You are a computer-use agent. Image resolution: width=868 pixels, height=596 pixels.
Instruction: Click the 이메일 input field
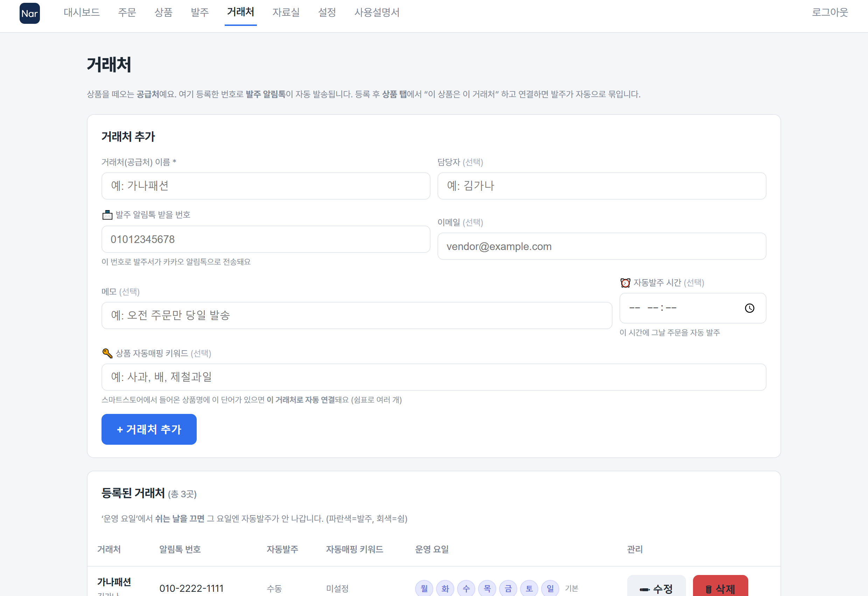[x=602, y=247]
